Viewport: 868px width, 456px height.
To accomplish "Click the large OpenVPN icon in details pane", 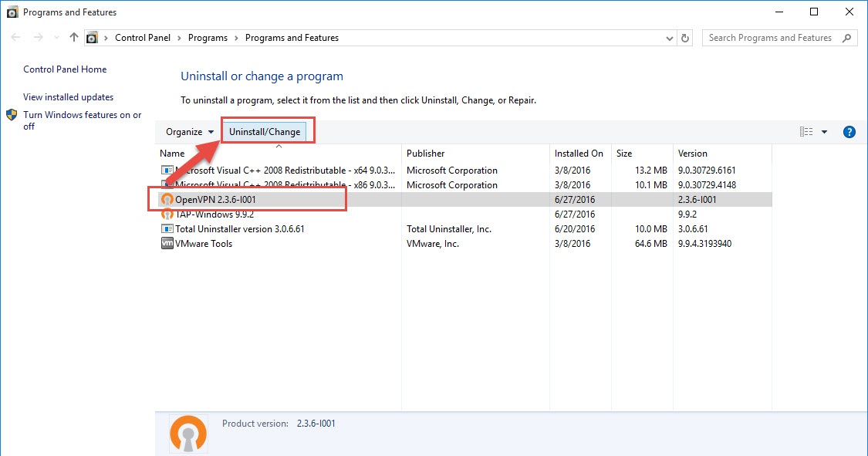I will (x=188, y=434).
